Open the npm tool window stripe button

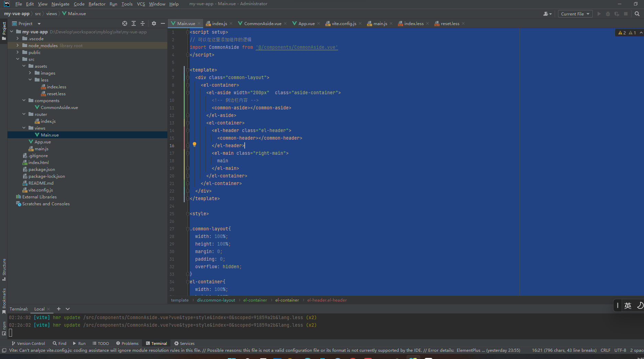(x=4, y=328)
